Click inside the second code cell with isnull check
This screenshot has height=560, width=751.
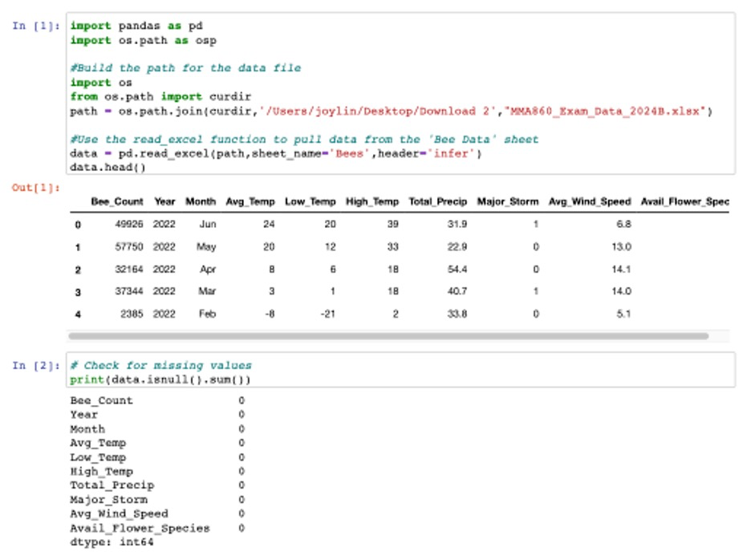tap(400, 370)
